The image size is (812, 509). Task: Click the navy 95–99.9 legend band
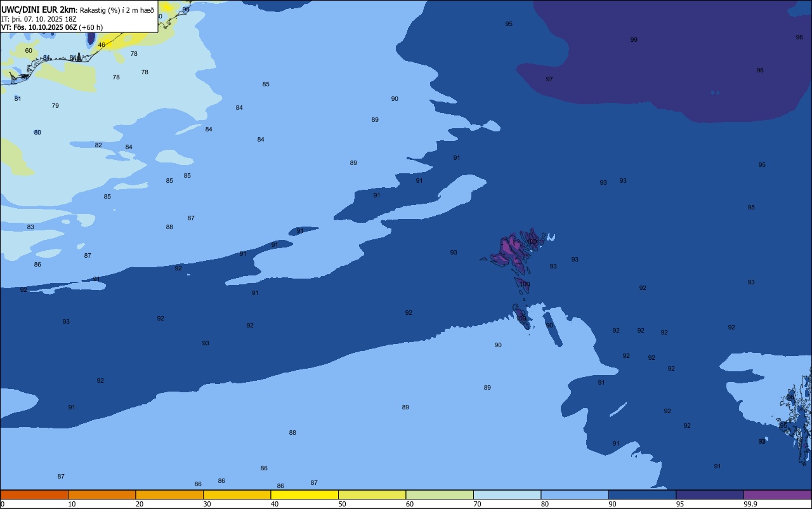point(710,494)
